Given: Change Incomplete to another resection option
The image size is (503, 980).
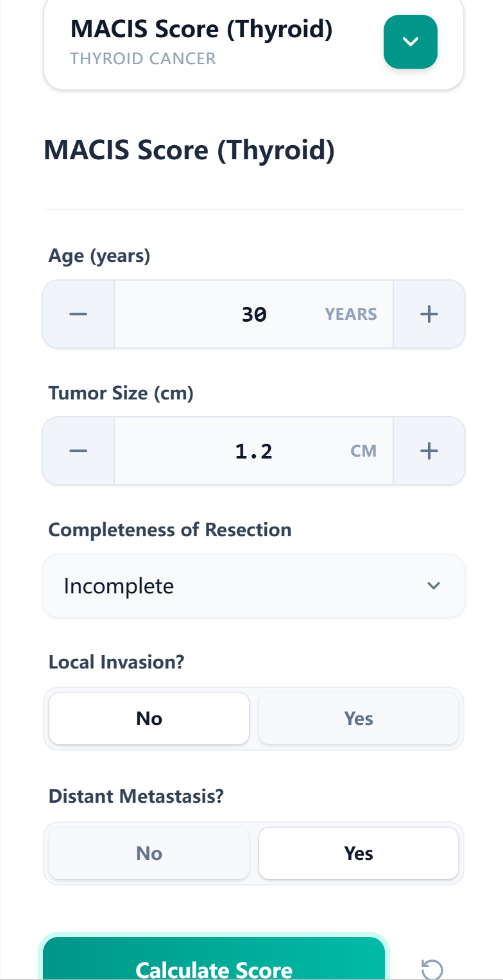Looking at the screenshot, I should [x=253, y=586].
